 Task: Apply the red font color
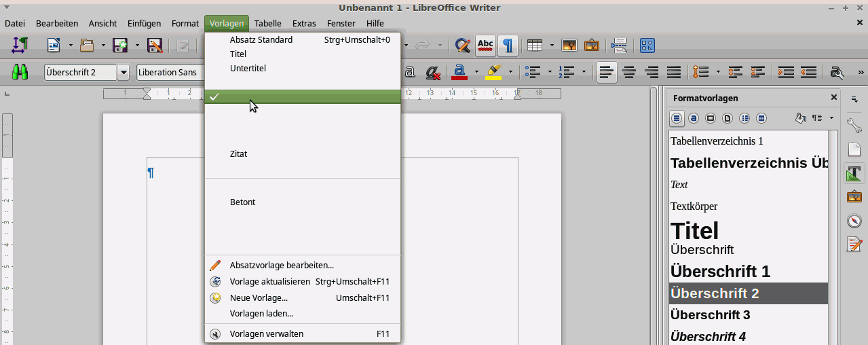[459, 72]
